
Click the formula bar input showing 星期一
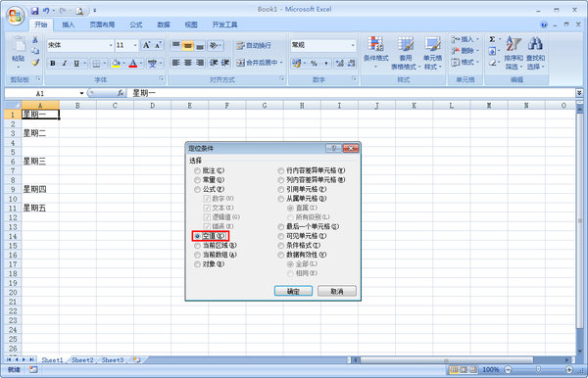(x=351, y=93)
